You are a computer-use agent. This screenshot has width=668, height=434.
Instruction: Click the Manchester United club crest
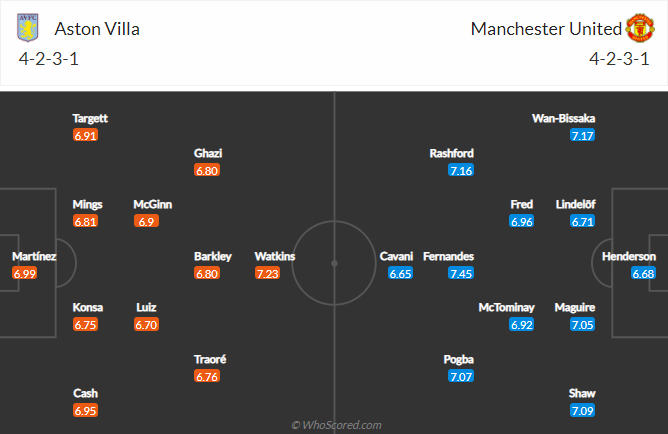tap(637, 27)
